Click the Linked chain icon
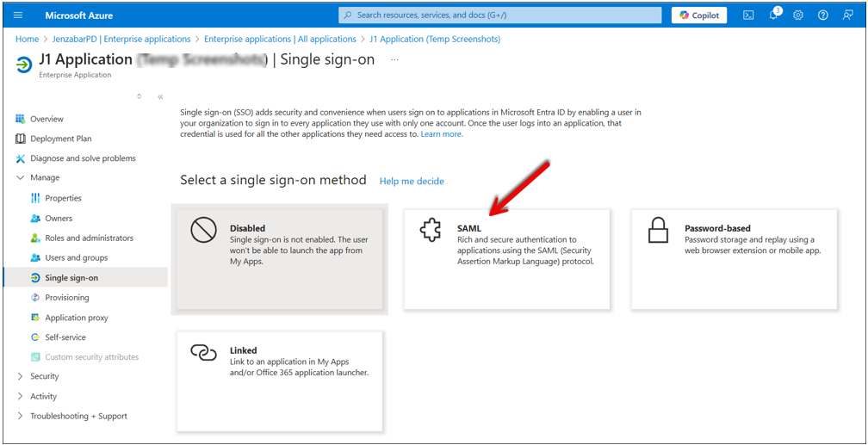Screen dimensions: 868x445 pos(203,352)
